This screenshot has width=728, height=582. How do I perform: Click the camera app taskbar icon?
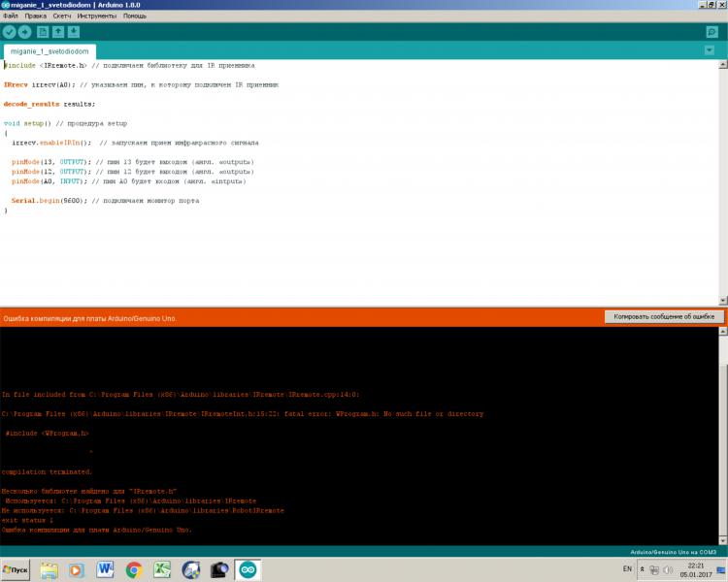[x=219, y=570]
